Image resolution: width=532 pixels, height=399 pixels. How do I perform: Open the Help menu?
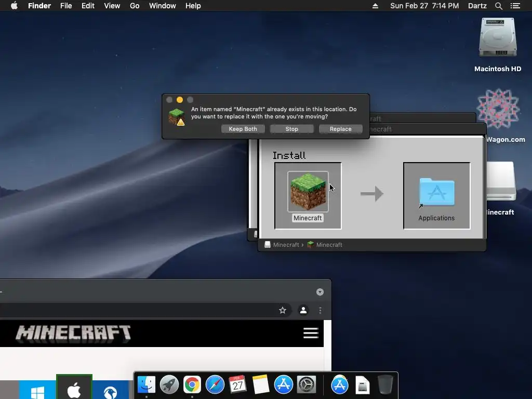coord(193,6)
